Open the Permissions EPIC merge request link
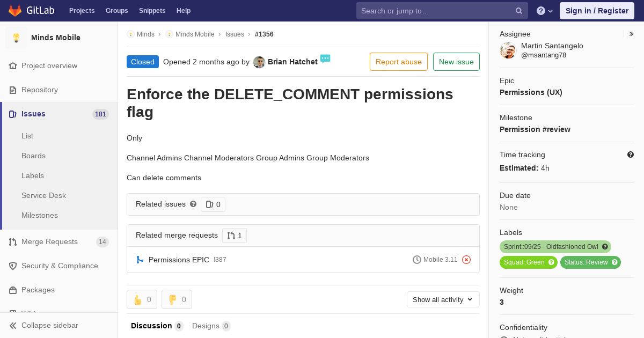The height and width of the screenshot is (338, 644). coord(179,260)
